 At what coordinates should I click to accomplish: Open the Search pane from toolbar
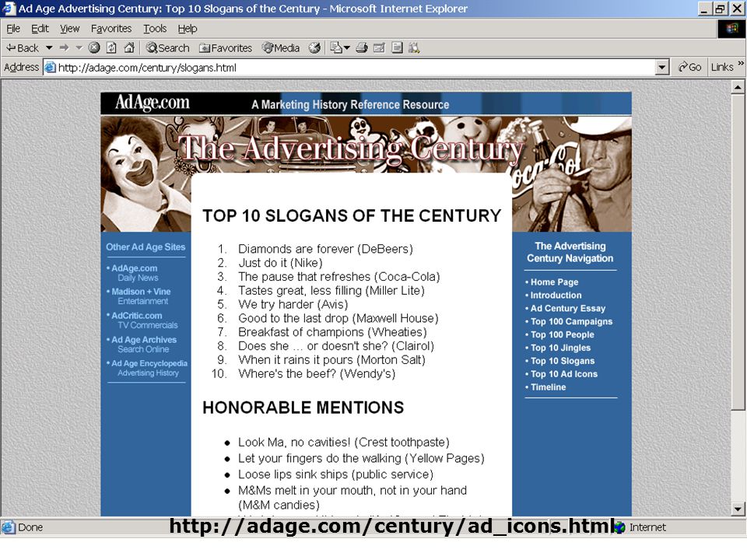[168, 48]
